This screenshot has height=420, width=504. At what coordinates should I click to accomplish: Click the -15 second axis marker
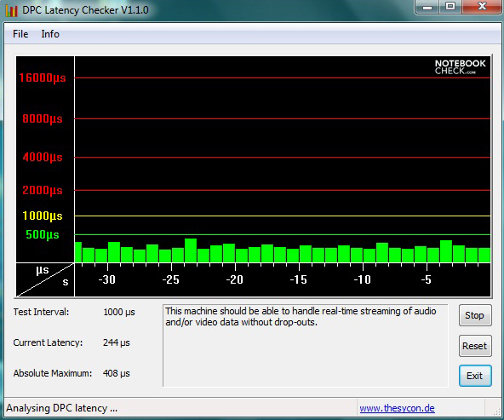click(299, 279)
